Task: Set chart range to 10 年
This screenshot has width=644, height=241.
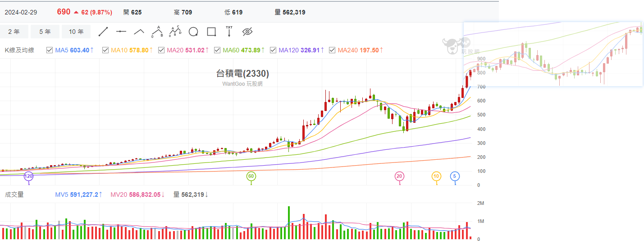Action: tap(76, 32)
